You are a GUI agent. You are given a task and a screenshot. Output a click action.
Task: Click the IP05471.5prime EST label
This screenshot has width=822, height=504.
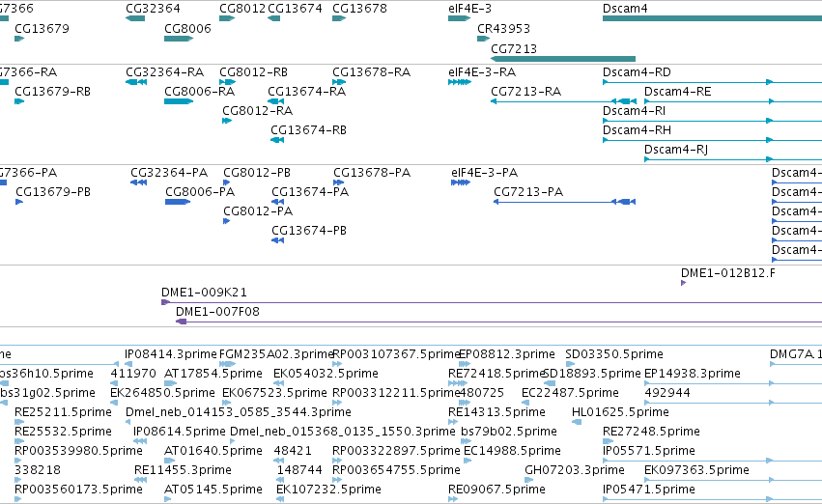pos(649,490)
